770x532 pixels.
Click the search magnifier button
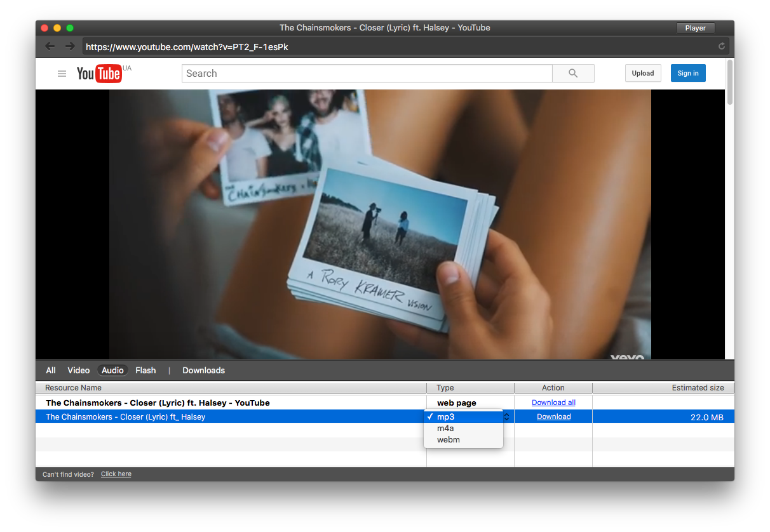click(x=573, y=74)
